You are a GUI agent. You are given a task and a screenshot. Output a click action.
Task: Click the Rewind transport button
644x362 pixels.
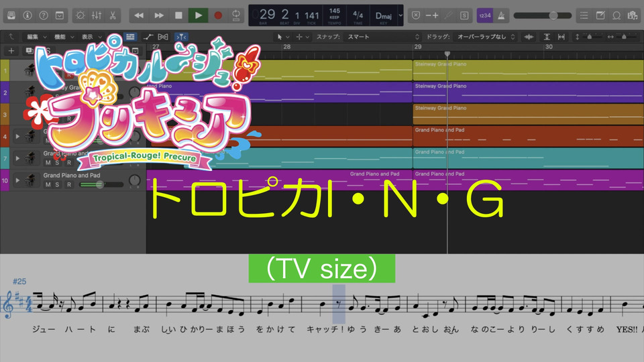click(x=139, y=15)
